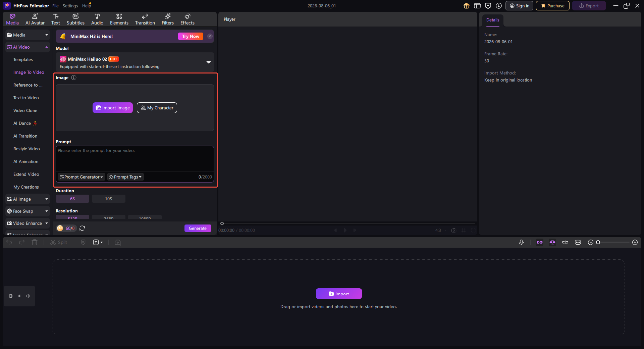Click the credits coin icon
This screenshot has width=644, height=349.
pos(60,228)
